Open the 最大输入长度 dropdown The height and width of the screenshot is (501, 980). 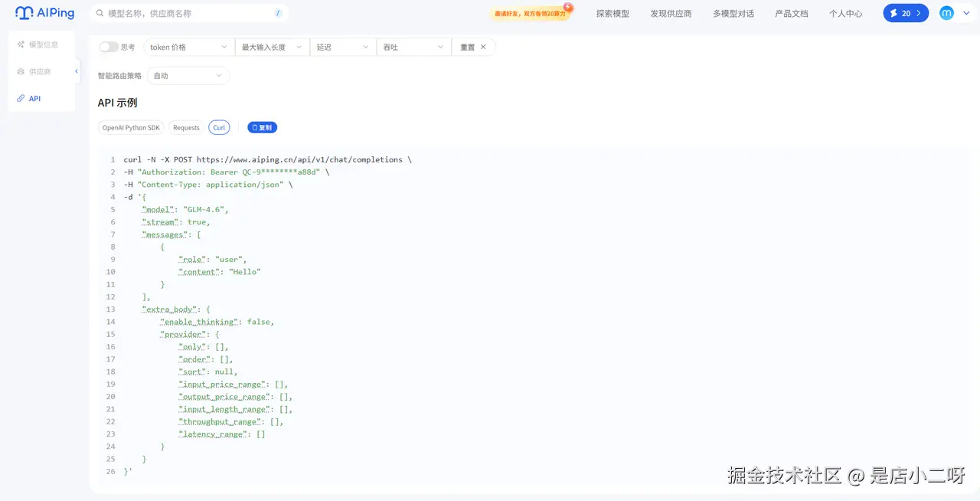tap(272, 47)
